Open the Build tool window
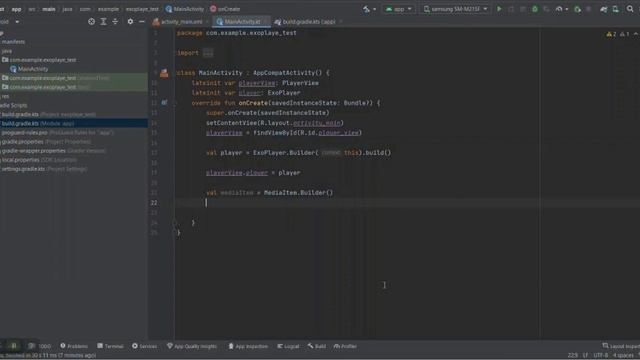The height and width of the screenshot is (360, 640). tap(317, 346)
